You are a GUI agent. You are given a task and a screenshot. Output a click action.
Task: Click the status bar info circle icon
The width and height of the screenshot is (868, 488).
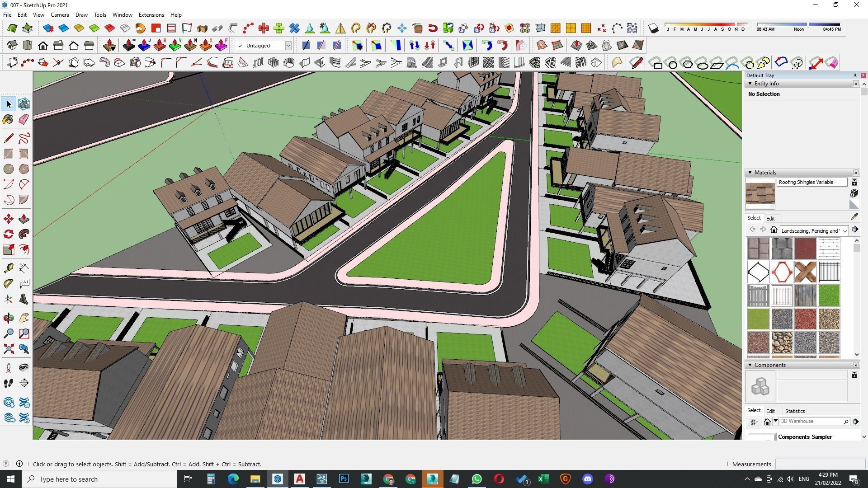tap(19, 464)
